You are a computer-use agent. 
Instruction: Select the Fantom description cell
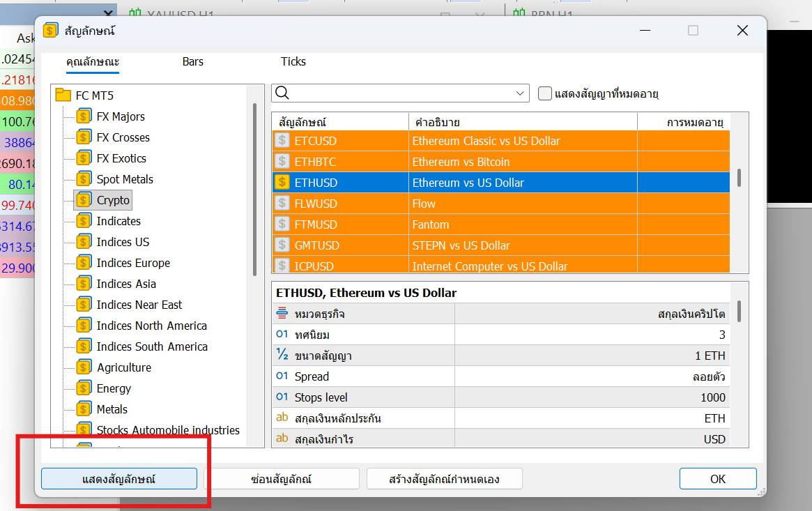tap(523, 224)
